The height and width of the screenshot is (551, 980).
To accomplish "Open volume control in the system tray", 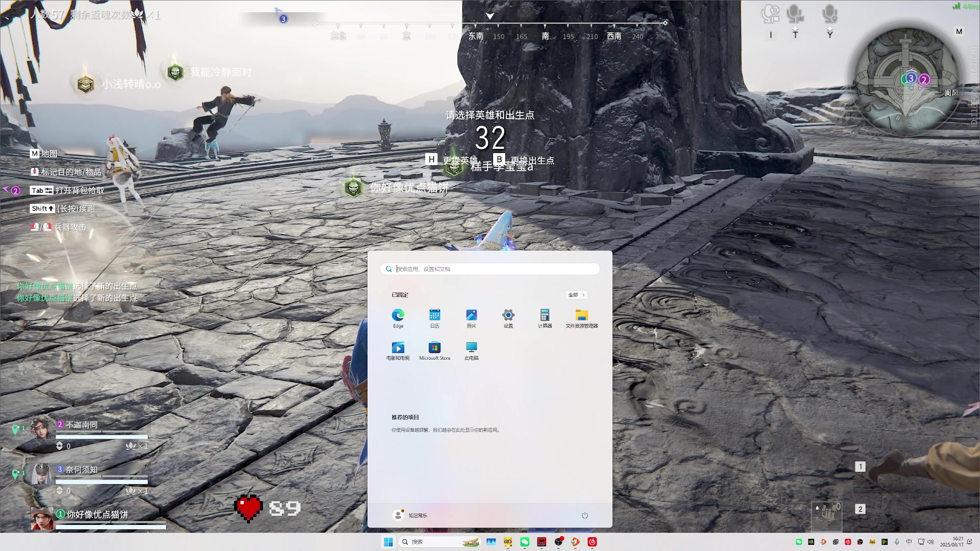I will (x=930, y=542).
